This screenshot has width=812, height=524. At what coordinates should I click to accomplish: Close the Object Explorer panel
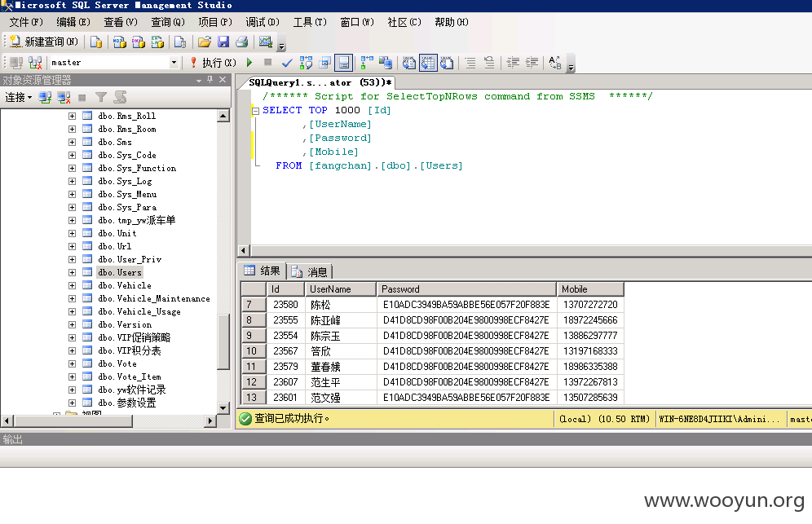pos(223,80)
